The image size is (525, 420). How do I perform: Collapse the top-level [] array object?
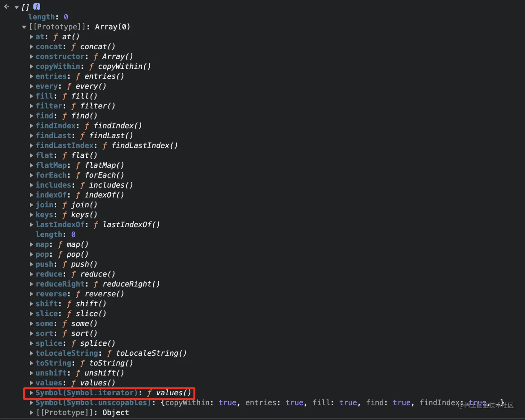(16, 7)
